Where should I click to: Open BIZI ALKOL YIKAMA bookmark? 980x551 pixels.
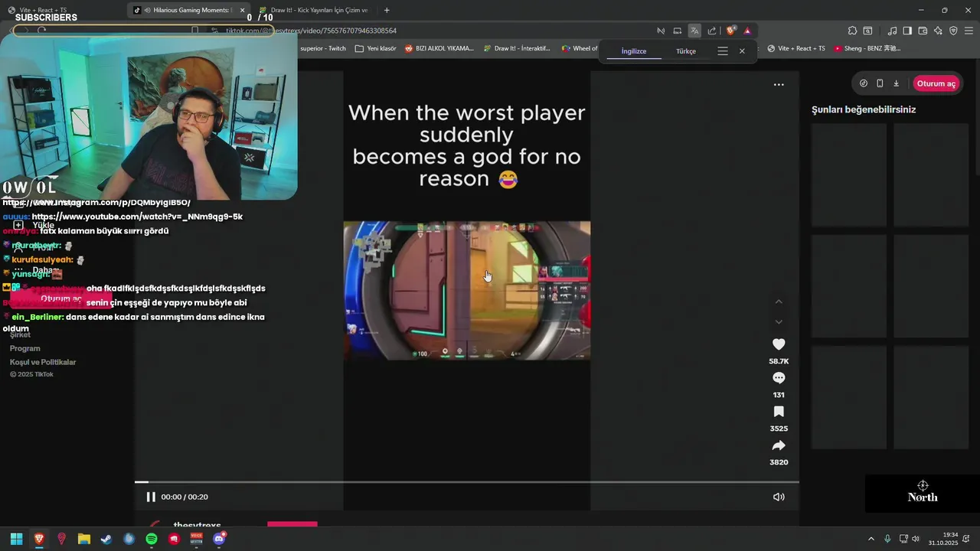point(439,48)
